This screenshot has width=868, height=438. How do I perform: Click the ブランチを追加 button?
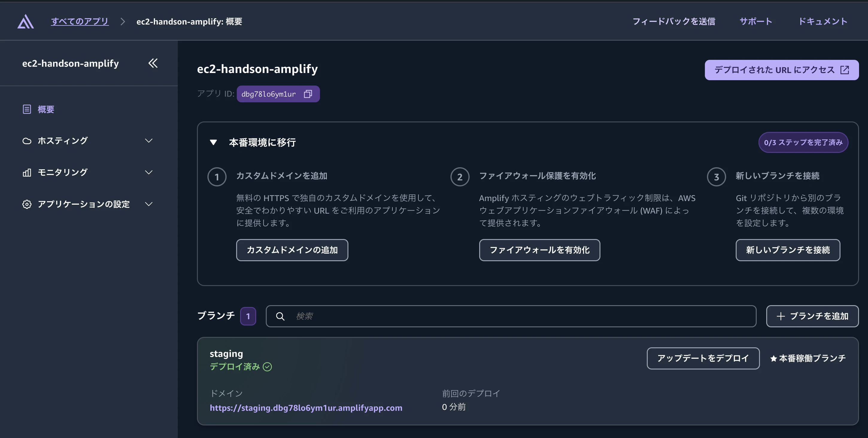(812, 316)
